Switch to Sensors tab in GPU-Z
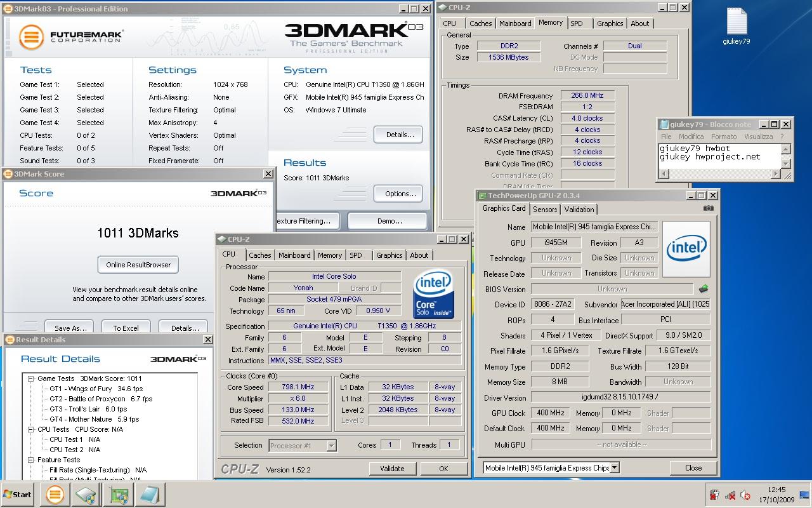This screenshot has height=508, width=812. (x=545, y=210)
